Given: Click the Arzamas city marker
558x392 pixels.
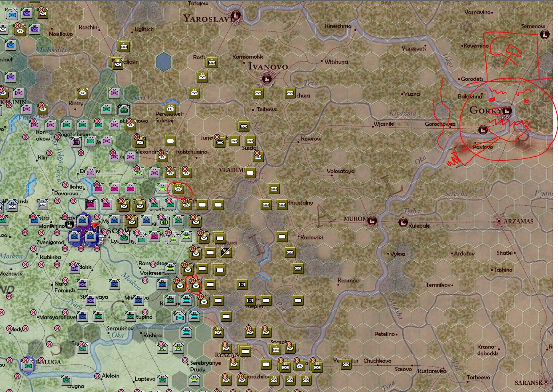Looking at the screenshot, I should 499,221.
